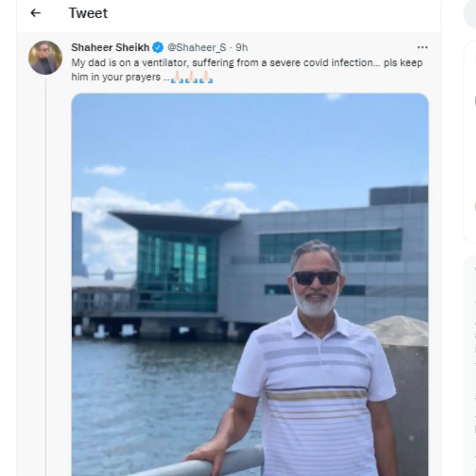
Task: Click the Tweet page header title
Action: click(88, 13)
